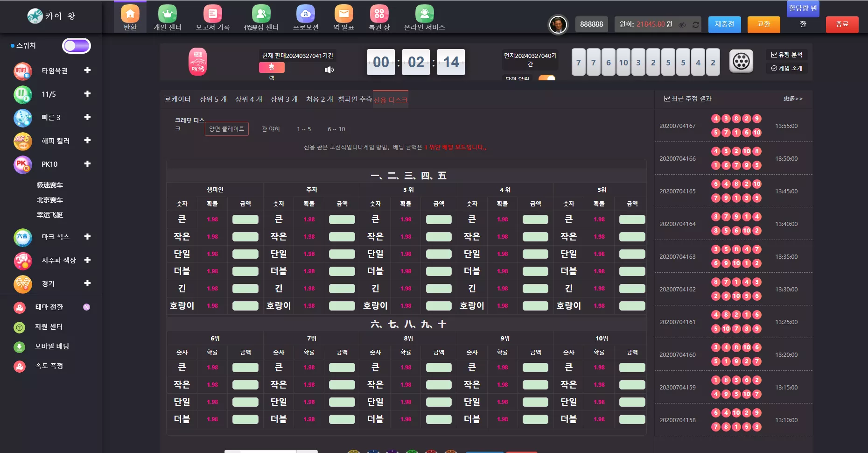Open the 온라인 서비스 support icon

click(424, 14)
